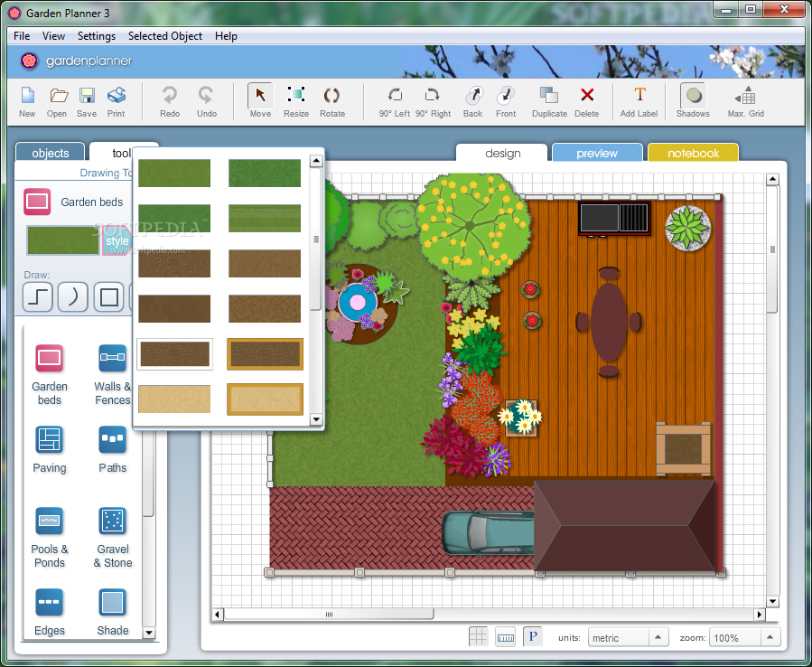Click the Add Label tool
Viewport: 812px width, 667px height.
[639, 101]
